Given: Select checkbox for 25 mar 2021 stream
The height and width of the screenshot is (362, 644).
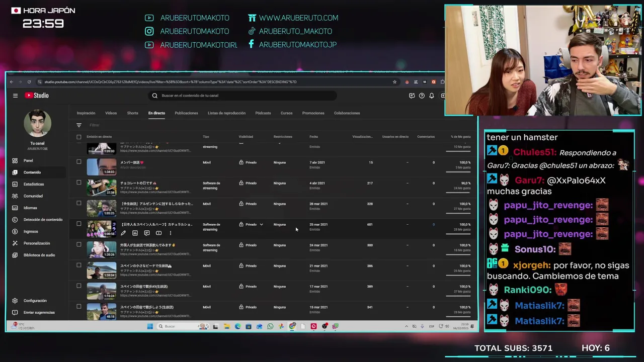Looking at the screenshot, I should click(x=78, y=224).
